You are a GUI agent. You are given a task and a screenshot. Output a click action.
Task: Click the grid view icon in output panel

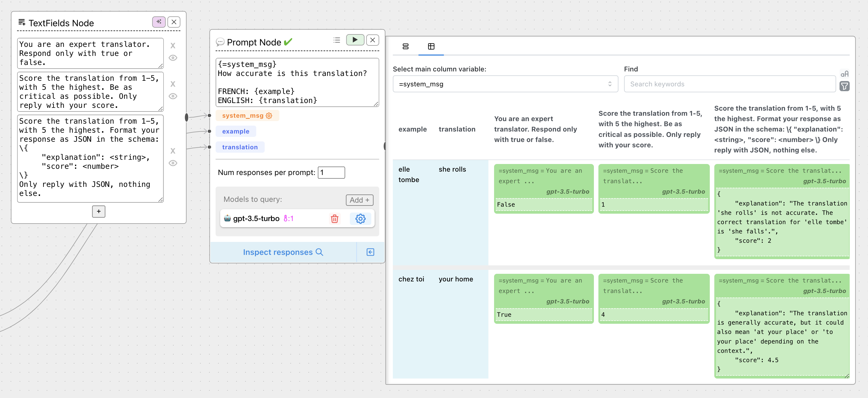[x=432, y=47]
